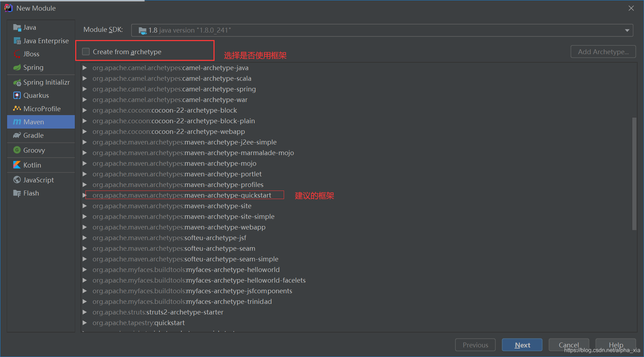The image size is (644, 357).
Task: Open the Module SDK dropdown arrow
Action: point(627,30)
